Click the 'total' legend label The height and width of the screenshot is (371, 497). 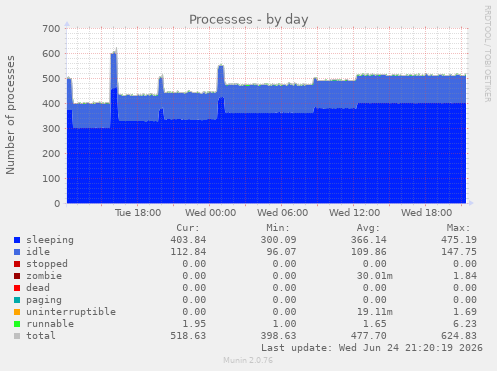pyautogui.click(x=41, y=336)
